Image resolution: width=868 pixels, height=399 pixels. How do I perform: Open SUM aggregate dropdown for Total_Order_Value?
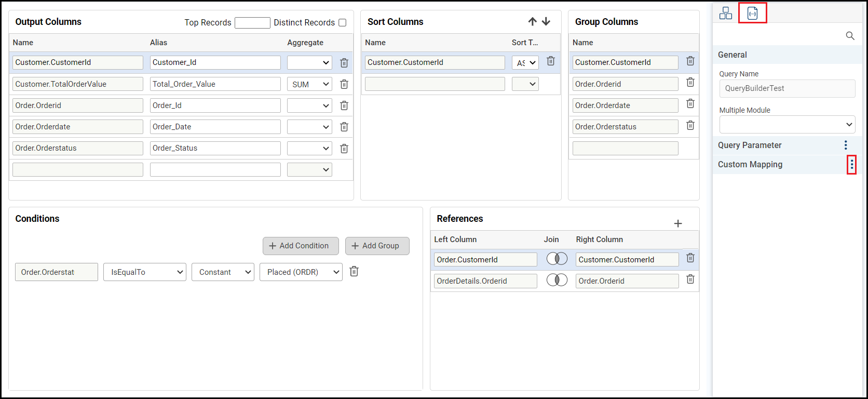309,84
